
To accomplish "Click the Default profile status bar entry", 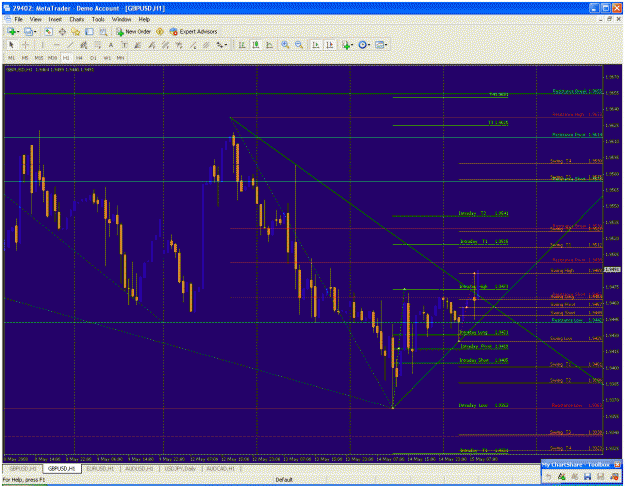I will point(284,480).
